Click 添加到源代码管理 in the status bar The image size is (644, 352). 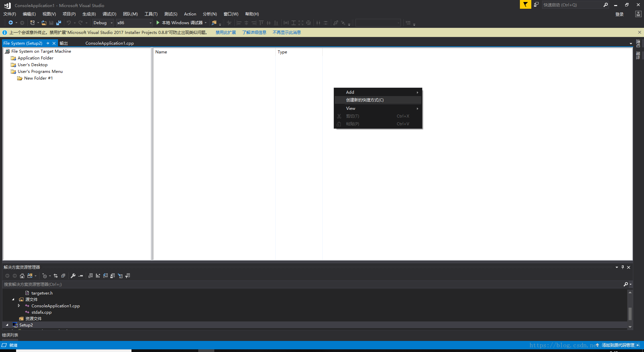point(618,345)
